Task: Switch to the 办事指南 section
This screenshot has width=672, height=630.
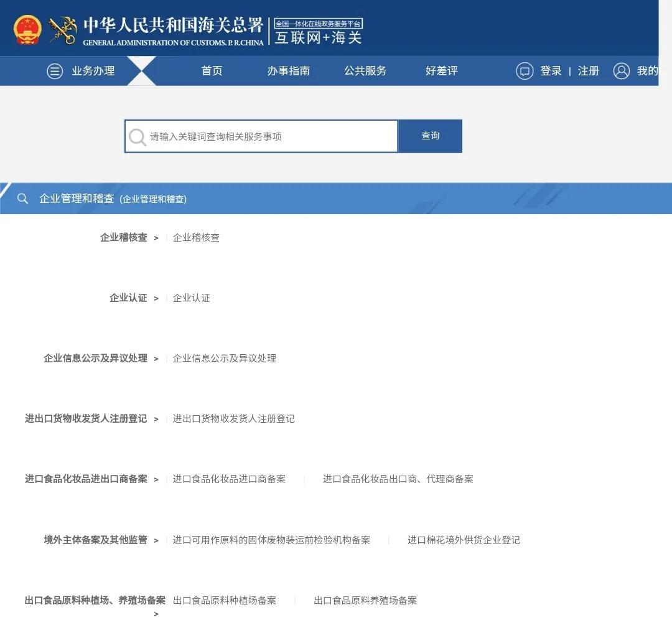Action: pos(289,71)
